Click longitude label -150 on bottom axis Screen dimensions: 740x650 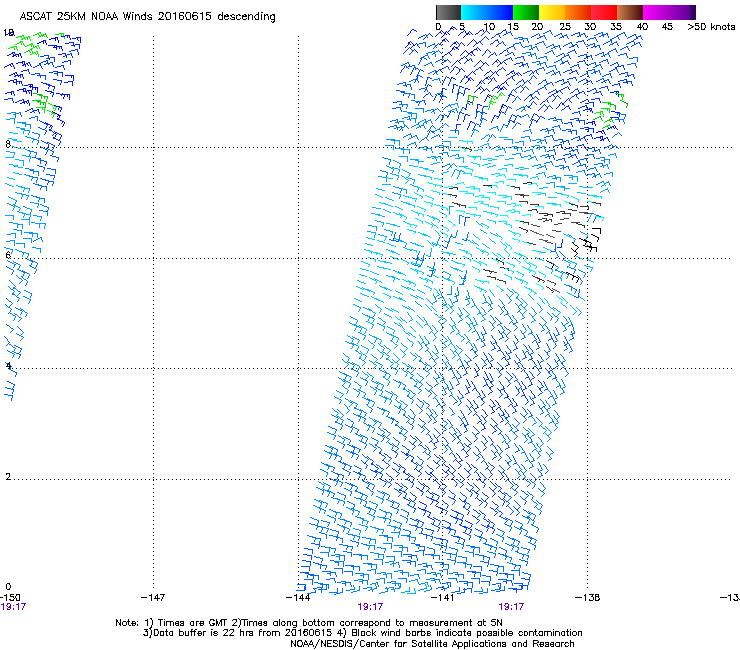(10, 598)
